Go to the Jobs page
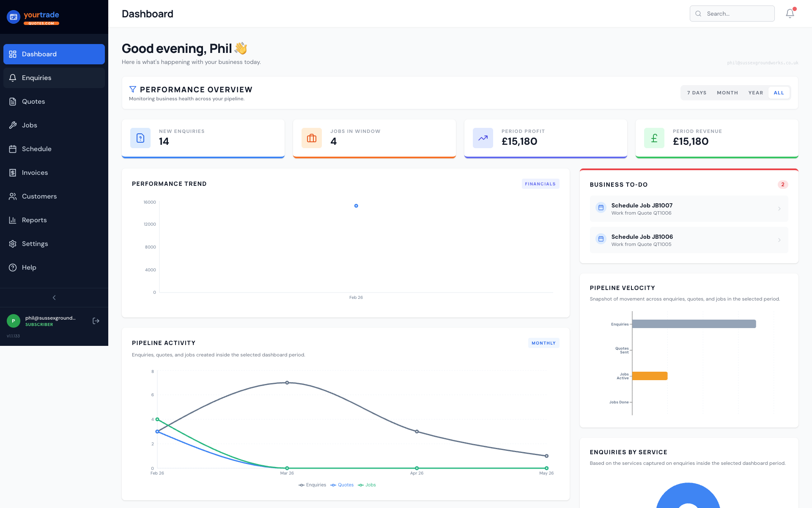The height and width of the screenshot is (508, 812). pos(54,125)
